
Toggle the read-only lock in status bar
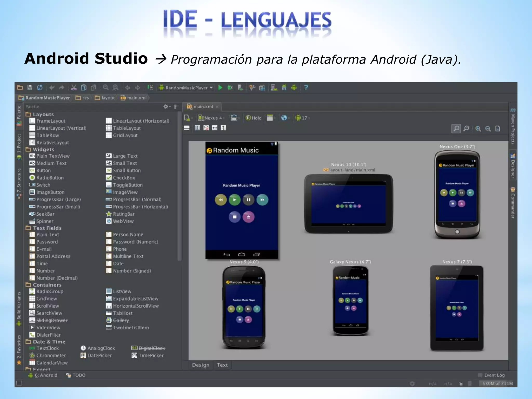[461, 384]
